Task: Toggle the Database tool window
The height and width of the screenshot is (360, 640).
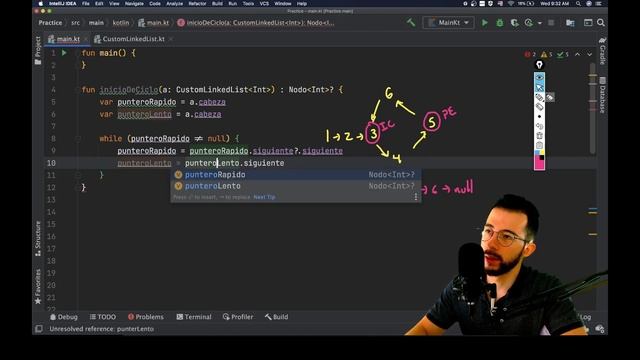Action: [x=602, y=95]
